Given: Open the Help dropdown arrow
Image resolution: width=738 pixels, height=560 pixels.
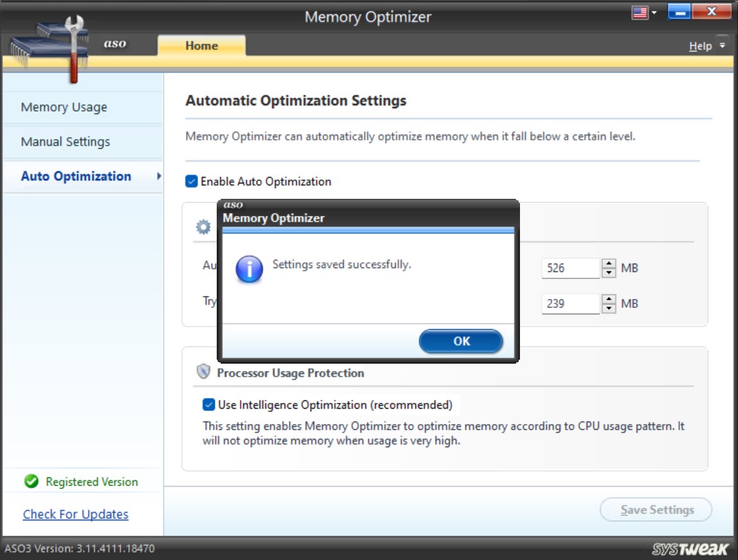Looking at the screenshot, I should (721, 46).
